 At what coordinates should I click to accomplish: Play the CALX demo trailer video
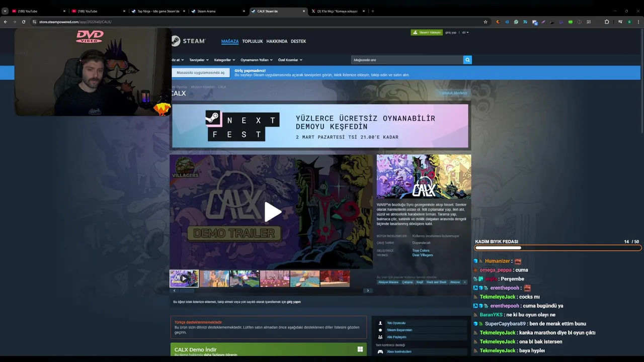(x=272, y=212)
